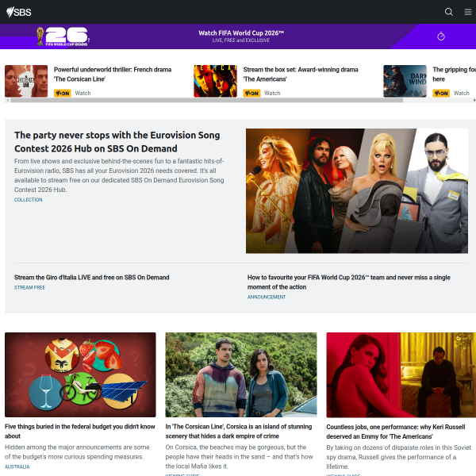Screen dimensions: 476x476
Task: Select the Corsican Line carousel thumbnail
Action: (x=26, y=81)
